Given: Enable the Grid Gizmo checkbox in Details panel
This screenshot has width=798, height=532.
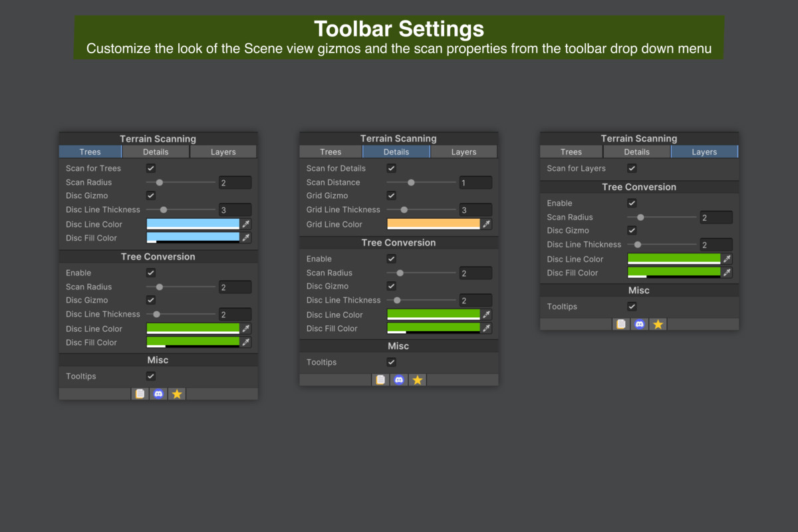Looking at the screenshot, I should 391,196.
